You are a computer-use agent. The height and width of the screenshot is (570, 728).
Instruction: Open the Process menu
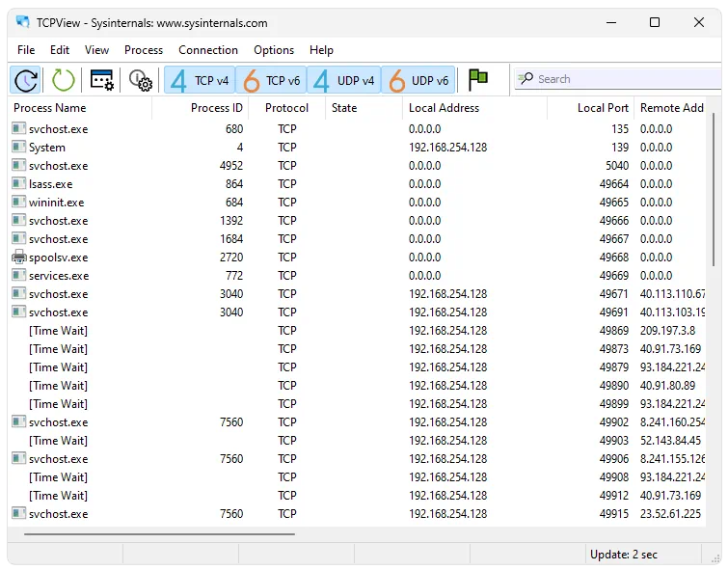pos(144,50)
